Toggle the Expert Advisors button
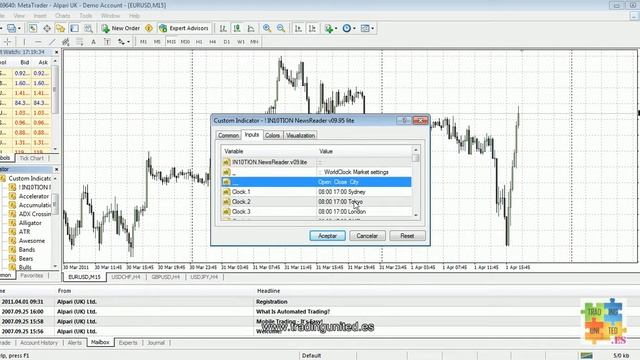The height and width of the screenshot is (360, 640). 184,28
